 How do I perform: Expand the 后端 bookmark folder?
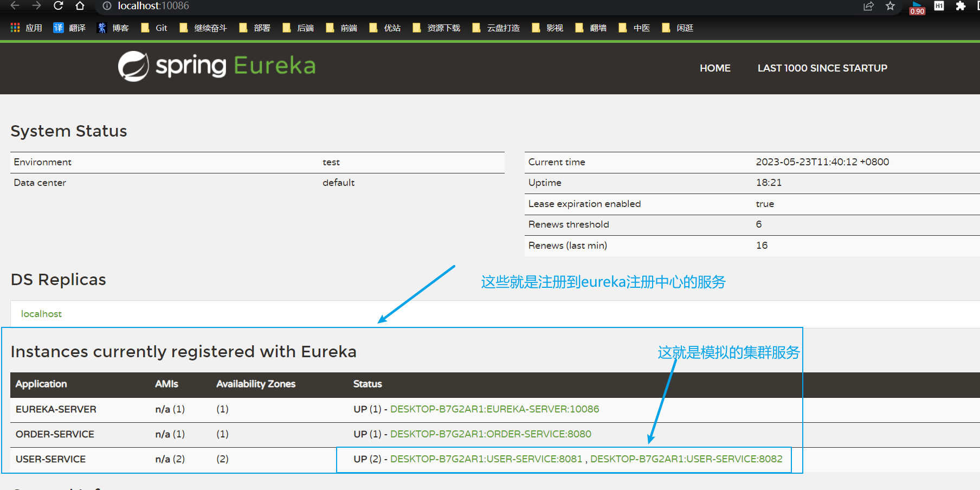[298, 28]
